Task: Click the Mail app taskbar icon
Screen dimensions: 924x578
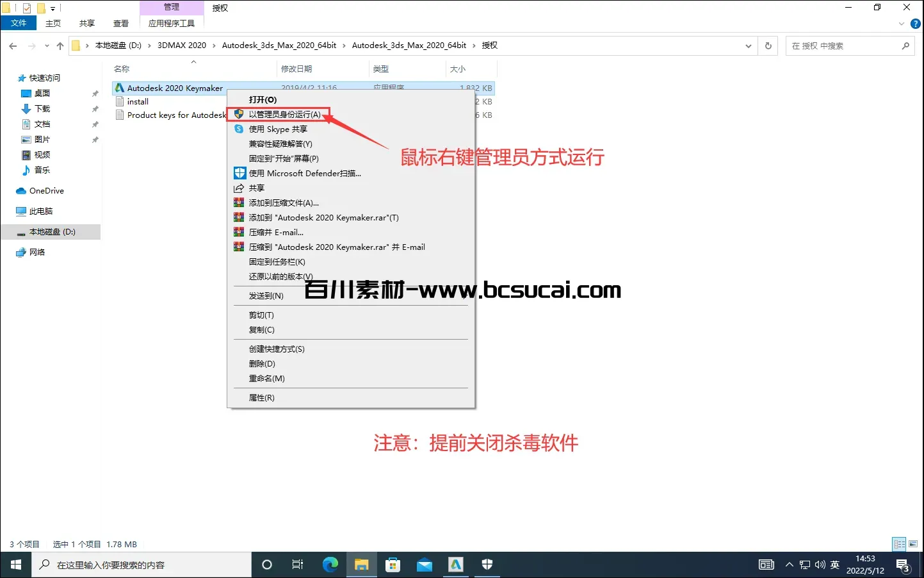Action: (425, 565)
